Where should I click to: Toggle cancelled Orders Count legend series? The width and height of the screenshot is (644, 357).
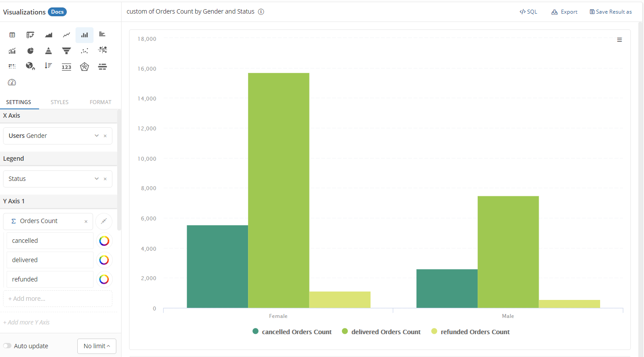pyautogui.click(x=292, y=332)
